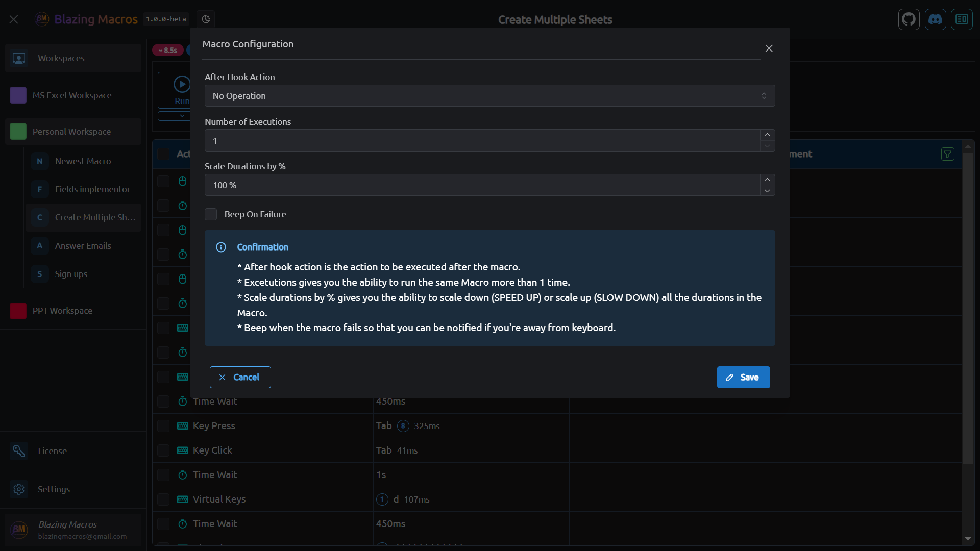
Task: Open the PPT Workspace
Action: click(73, 311)
